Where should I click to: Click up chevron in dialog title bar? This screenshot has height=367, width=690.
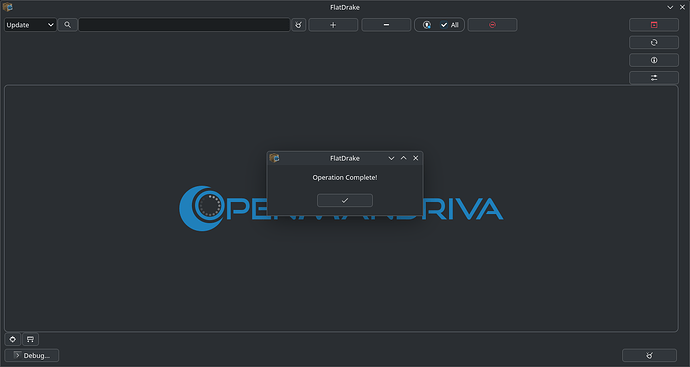(404, 158)
